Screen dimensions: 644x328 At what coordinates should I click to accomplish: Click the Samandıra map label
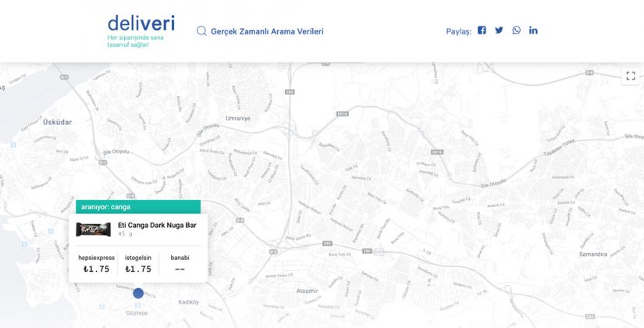593,255
